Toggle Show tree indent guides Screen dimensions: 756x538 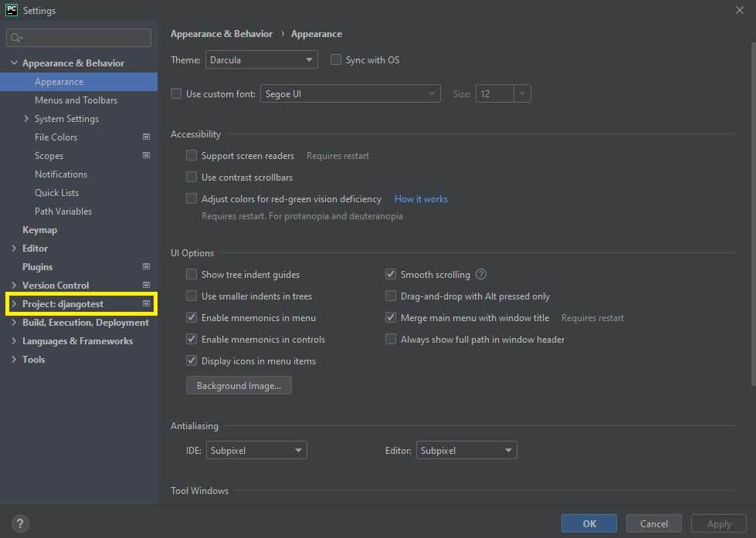192,274
